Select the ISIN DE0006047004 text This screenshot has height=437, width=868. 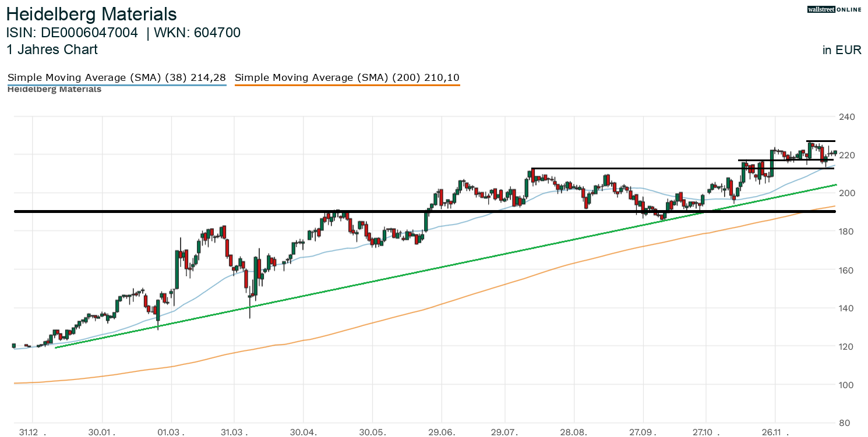72,33
